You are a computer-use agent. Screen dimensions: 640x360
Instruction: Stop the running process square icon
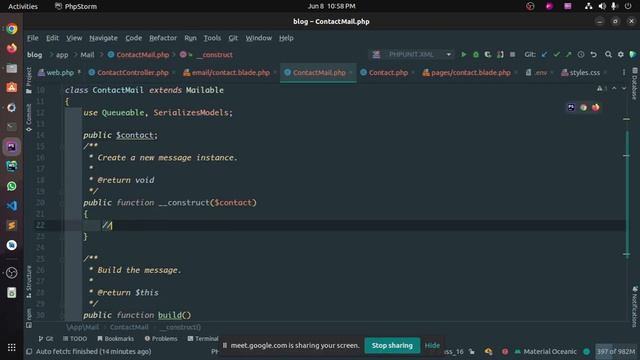pyautogui.click(x=512, y=54)
